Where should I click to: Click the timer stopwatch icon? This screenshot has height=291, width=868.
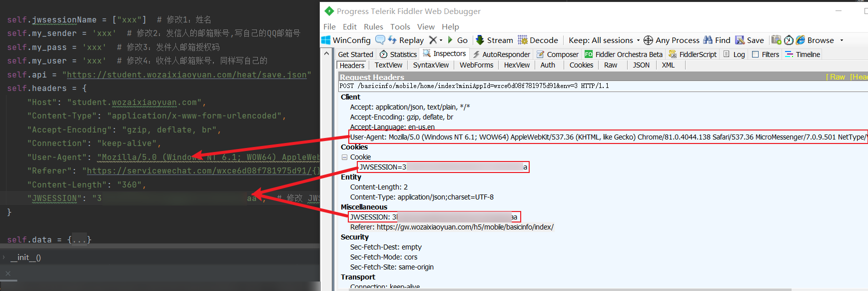789,40
